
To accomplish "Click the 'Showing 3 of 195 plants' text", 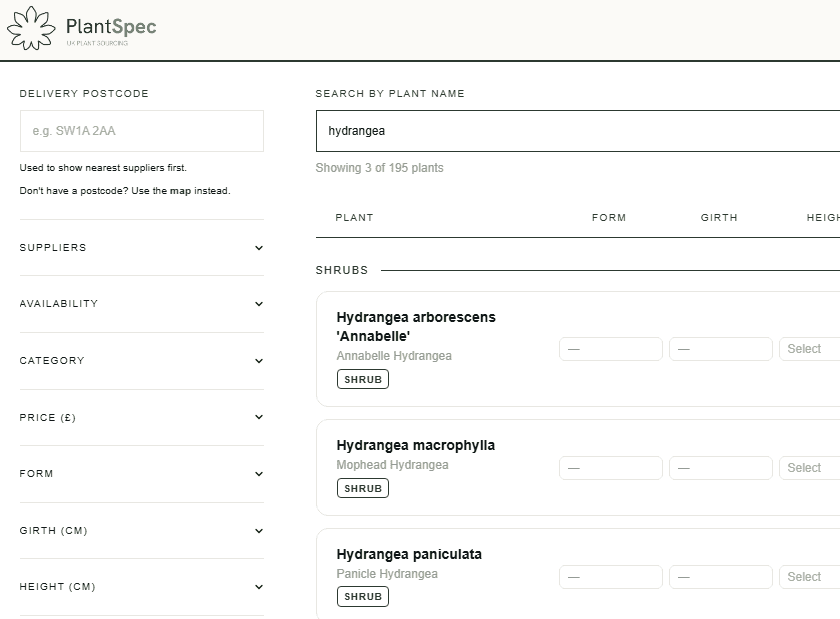I will pos(379,168).
